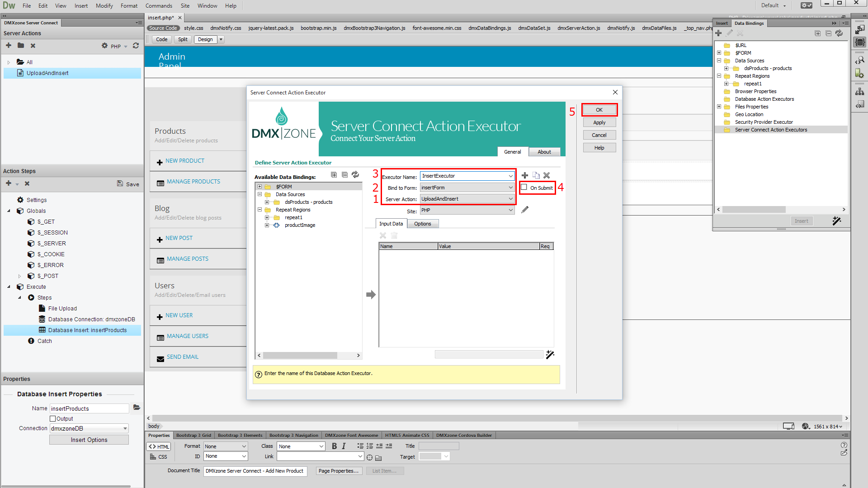Viewport: 868px width, 488px height.
Task: Click the document horizontal scrollbar
Action: [497, 418]
